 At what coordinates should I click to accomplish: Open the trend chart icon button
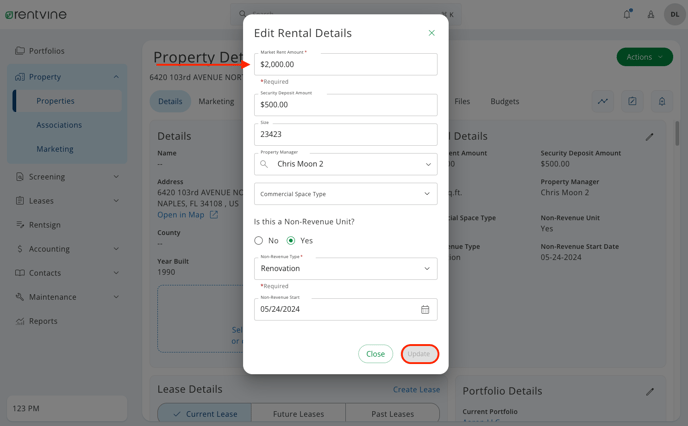click(603, 101)
